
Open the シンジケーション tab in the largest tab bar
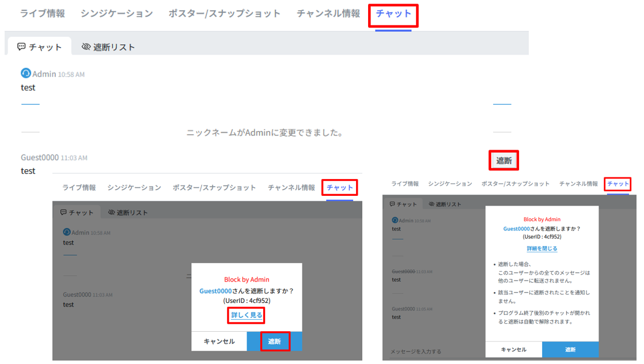[x=116, y=14]
